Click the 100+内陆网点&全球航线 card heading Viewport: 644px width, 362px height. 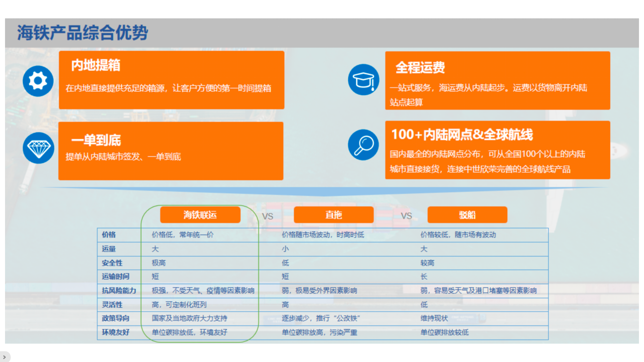[x=462, y=134]
